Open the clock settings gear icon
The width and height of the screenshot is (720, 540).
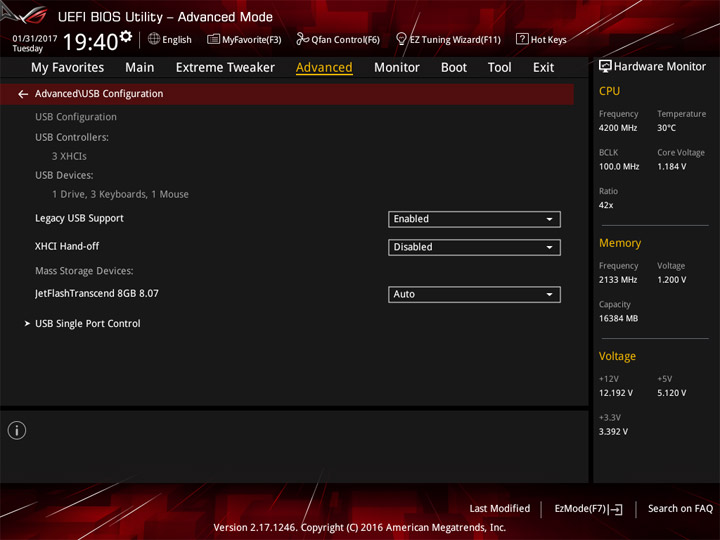(126, 37)
